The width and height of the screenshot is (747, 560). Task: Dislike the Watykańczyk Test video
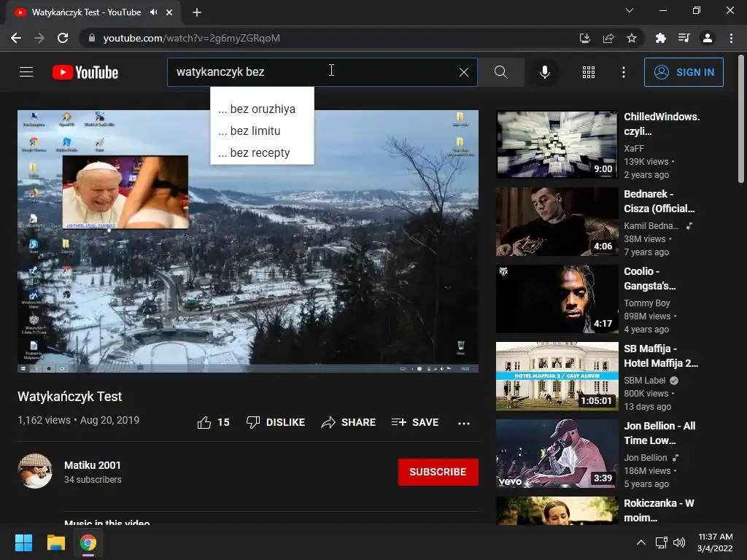(x=275, y=422)
